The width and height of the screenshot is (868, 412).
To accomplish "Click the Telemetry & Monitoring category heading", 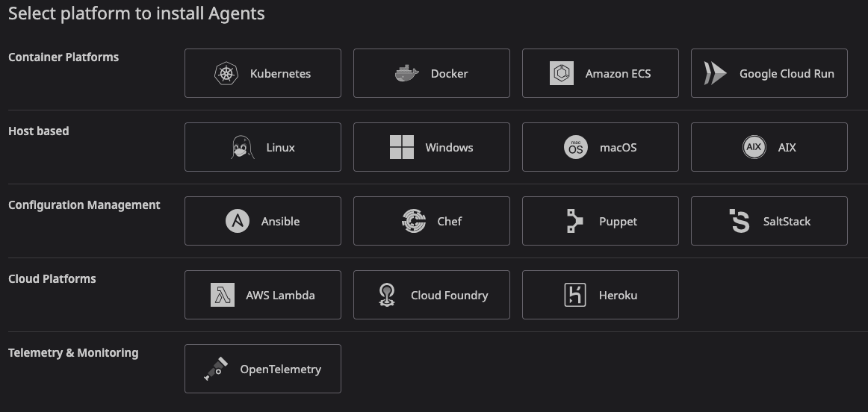I will (73, 353).
